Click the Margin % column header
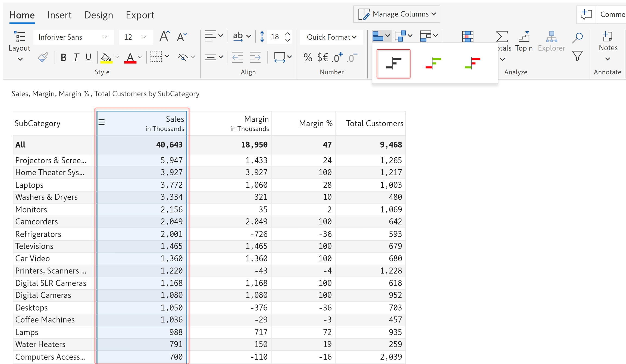The height and width of the screenshot is (364, 626). point(315,124)
